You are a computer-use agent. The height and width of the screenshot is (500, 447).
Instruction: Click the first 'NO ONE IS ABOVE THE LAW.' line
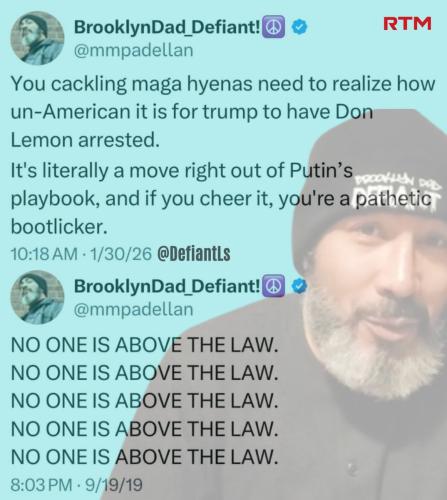point(144,345)
